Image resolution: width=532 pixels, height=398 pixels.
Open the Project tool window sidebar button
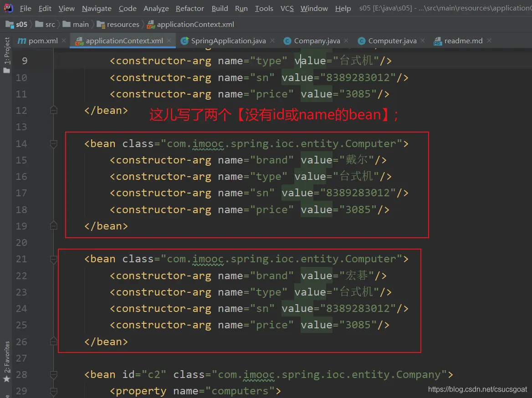click(6, 55)
